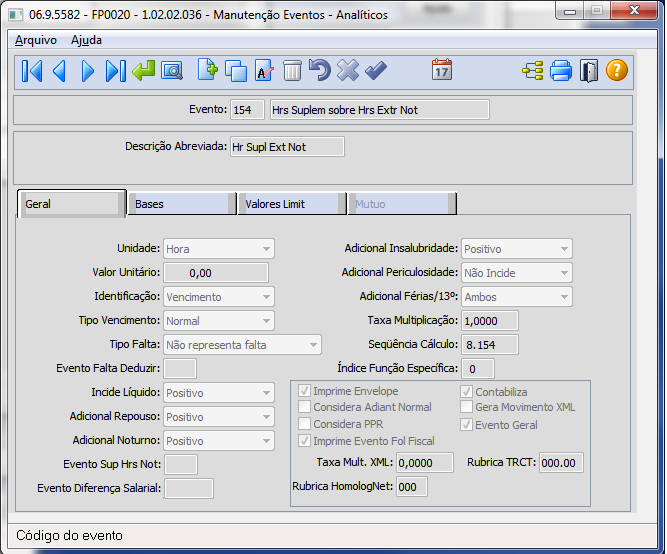
Task: Go to the last record
Action: tap(116, 71)
